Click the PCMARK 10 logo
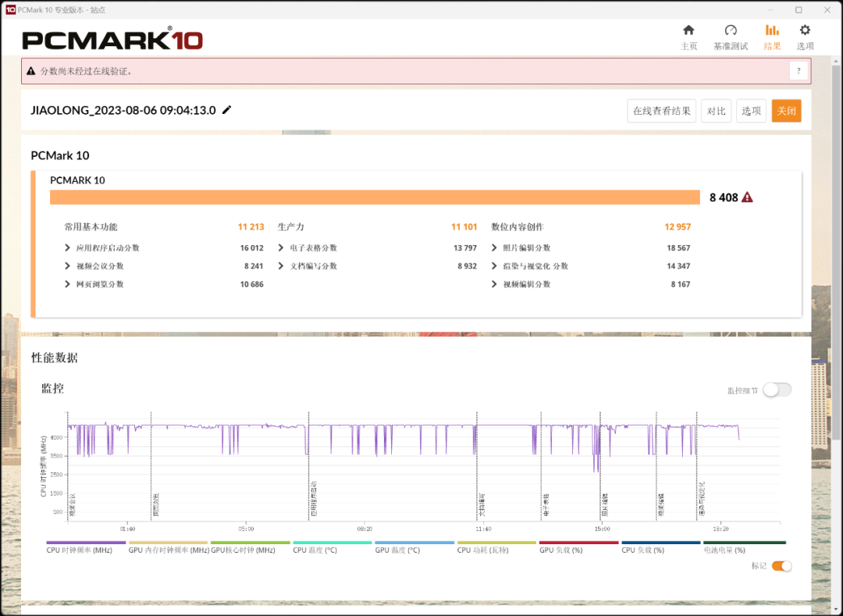 pyautogui.click(x=112, y=39)
